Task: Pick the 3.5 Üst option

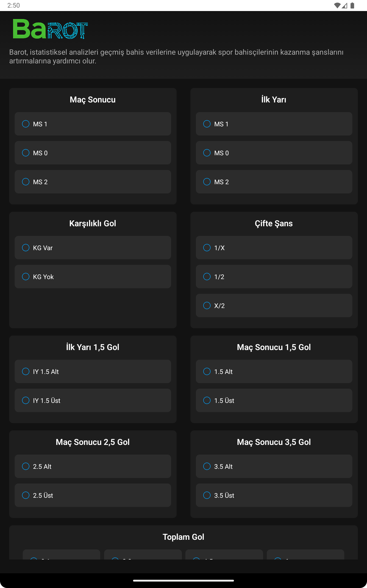Action: click(207, 495)
